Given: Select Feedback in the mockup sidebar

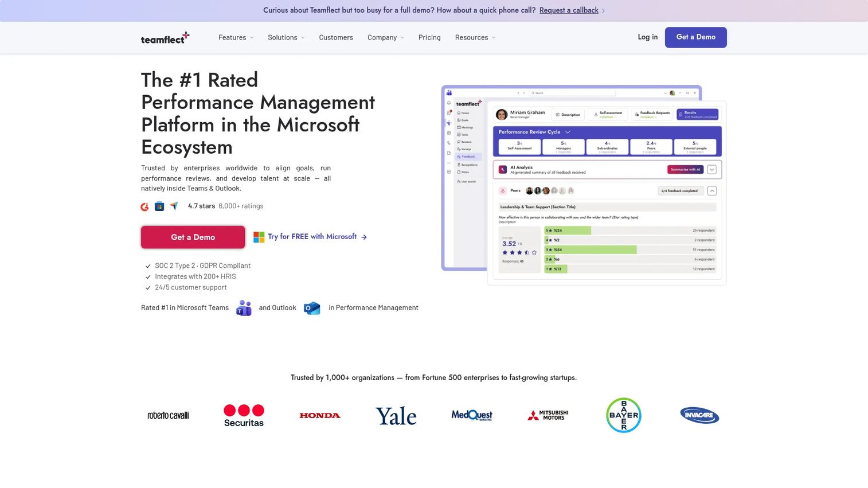Looking at the screenshot, I should pyautogui.click(x=468, y=157).
